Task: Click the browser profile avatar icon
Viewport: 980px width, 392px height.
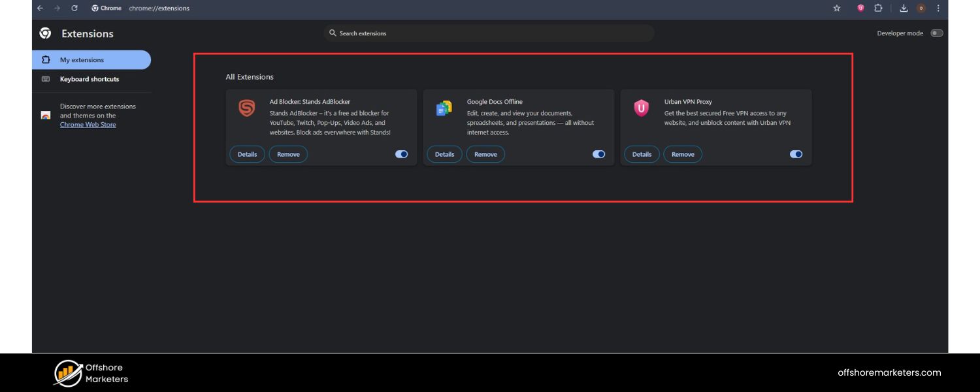Action: click(x=921, y=8)
